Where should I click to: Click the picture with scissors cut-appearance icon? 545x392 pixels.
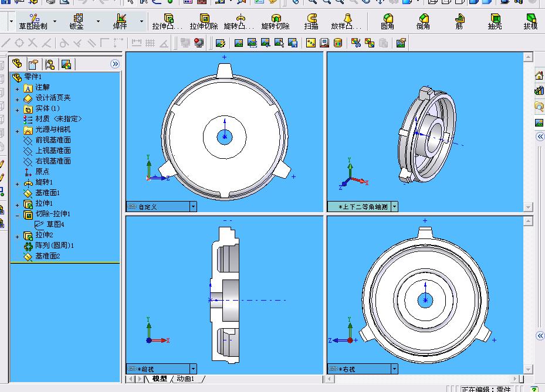coord(356,43)
